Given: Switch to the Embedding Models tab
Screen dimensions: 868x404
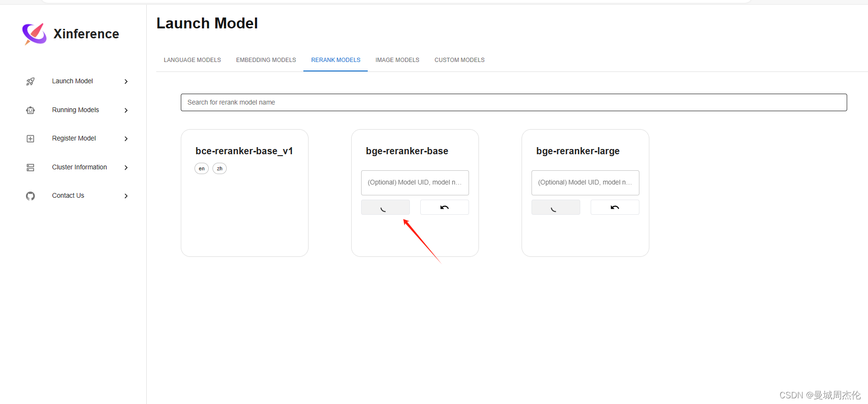Looking at the screenshot, I should (266, 60).
